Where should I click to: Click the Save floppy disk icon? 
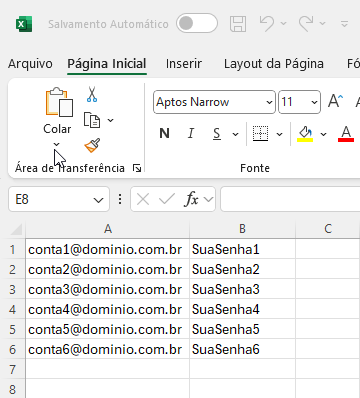pyautogui.click(x=238, y=24)
